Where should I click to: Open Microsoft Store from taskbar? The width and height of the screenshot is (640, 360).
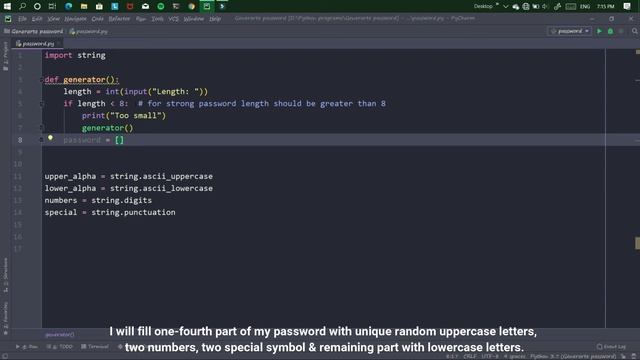click(x=99, y=6)
